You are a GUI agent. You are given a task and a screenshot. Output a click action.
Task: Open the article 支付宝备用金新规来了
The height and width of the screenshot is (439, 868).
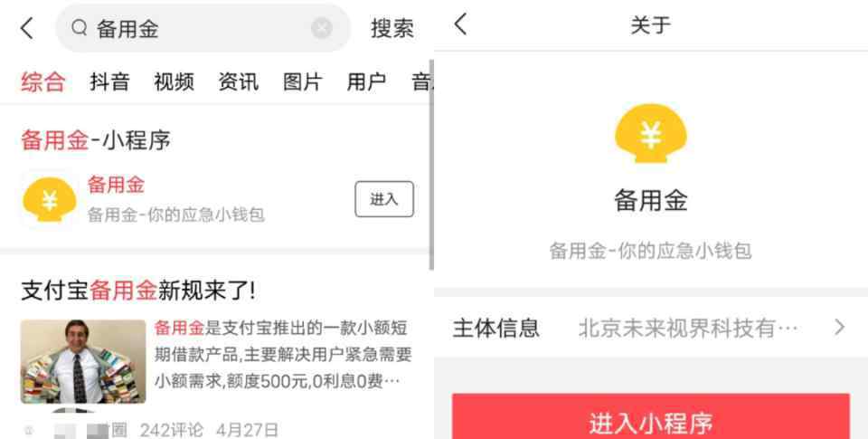coord(138,291)
